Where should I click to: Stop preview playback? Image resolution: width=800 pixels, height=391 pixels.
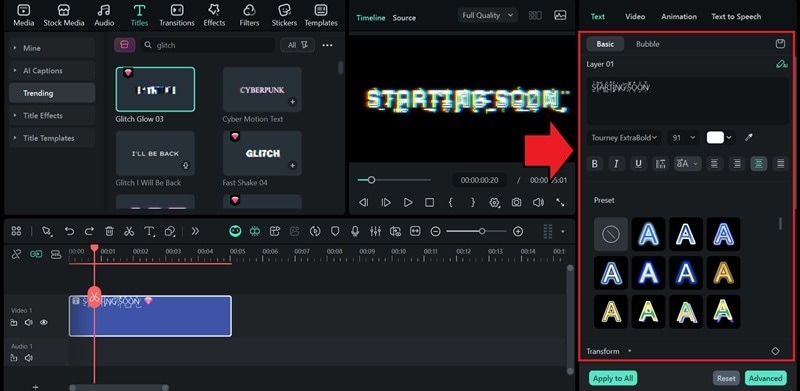pyautogui.click(x=430, y=203)
